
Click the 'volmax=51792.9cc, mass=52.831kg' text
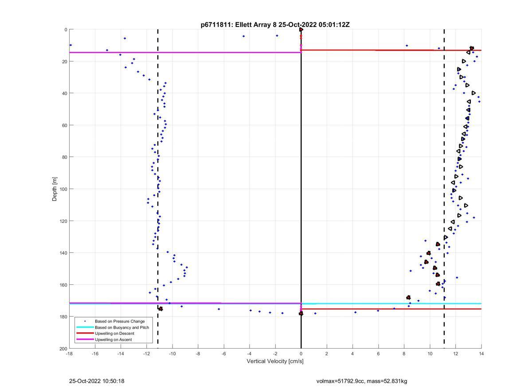click(x=362, y=381)
